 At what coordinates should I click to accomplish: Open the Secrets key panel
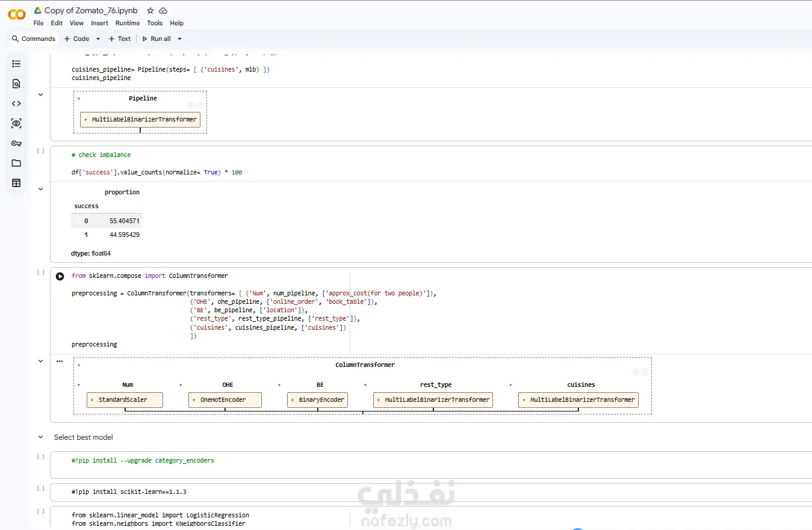tap(16, 143)
